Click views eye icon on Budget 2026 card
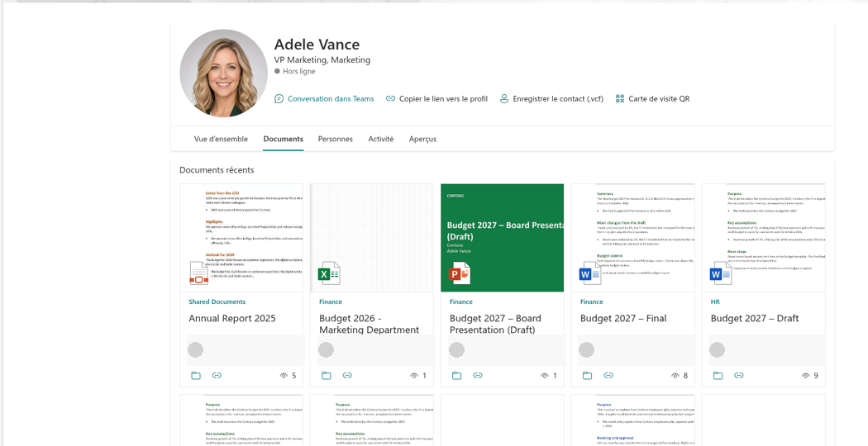Screen dimensions: 868x446 point(414,376)
